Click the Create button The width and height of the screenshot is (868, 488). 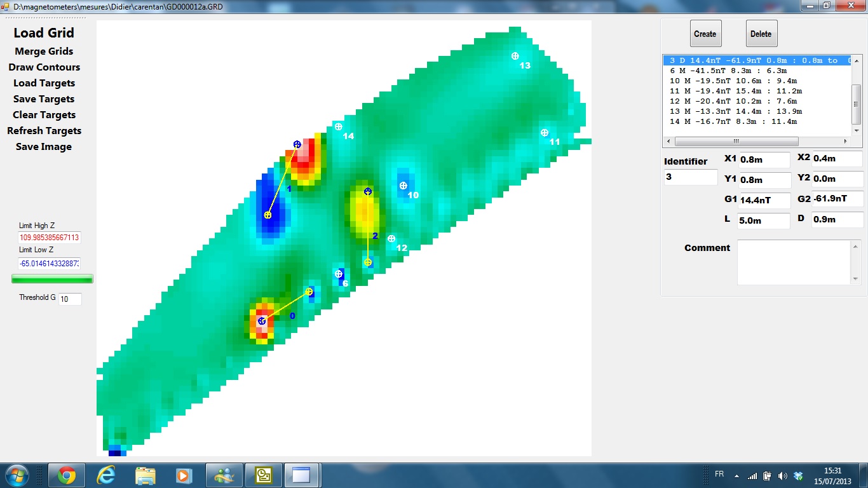[705, 34]
